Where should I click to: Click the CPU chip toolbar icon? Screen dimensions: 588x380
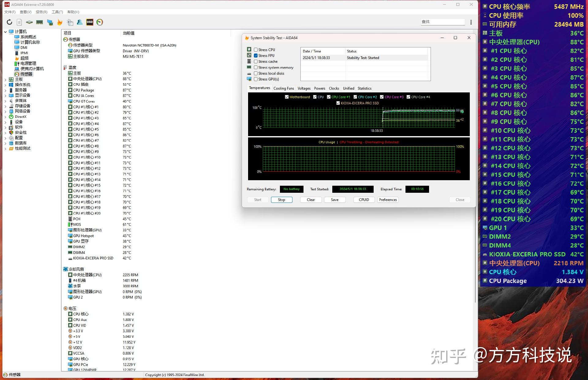(29, 22)
